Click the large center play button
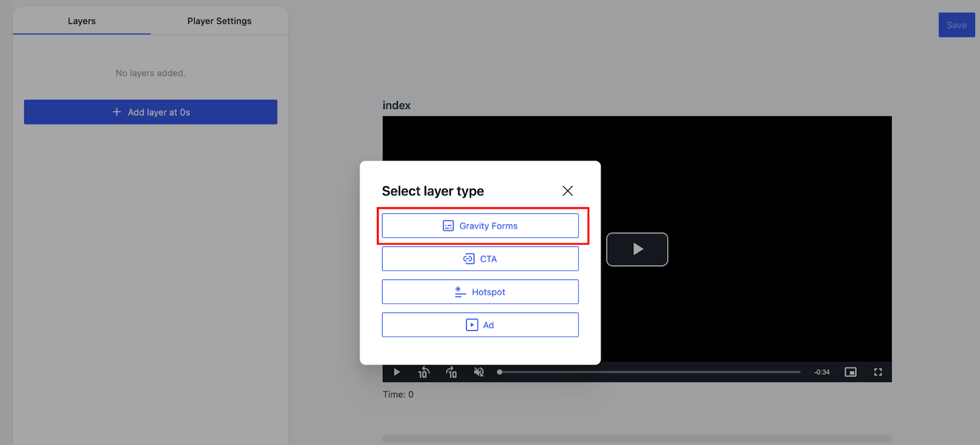The image size is (980, 445). 637,249
